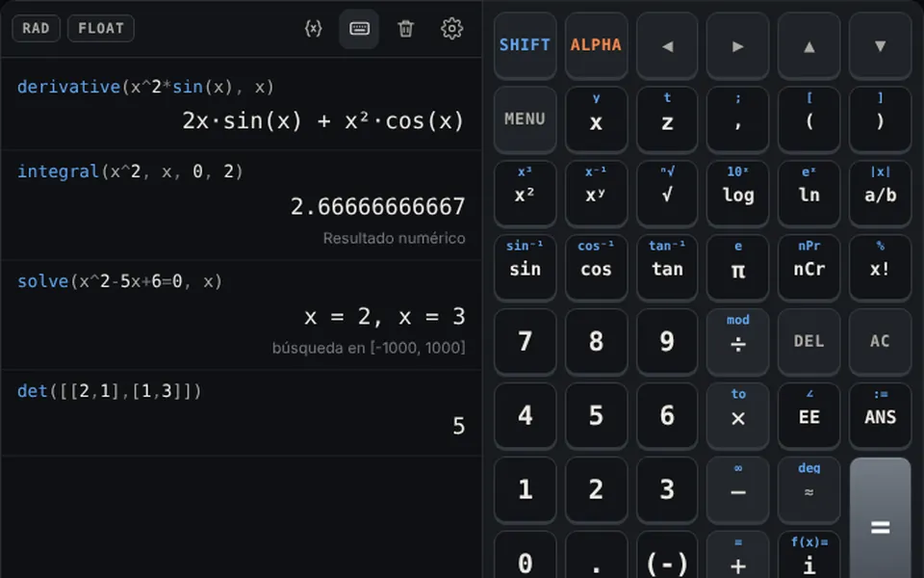
Task: Click the x² square key
Action: click(526, 194)
